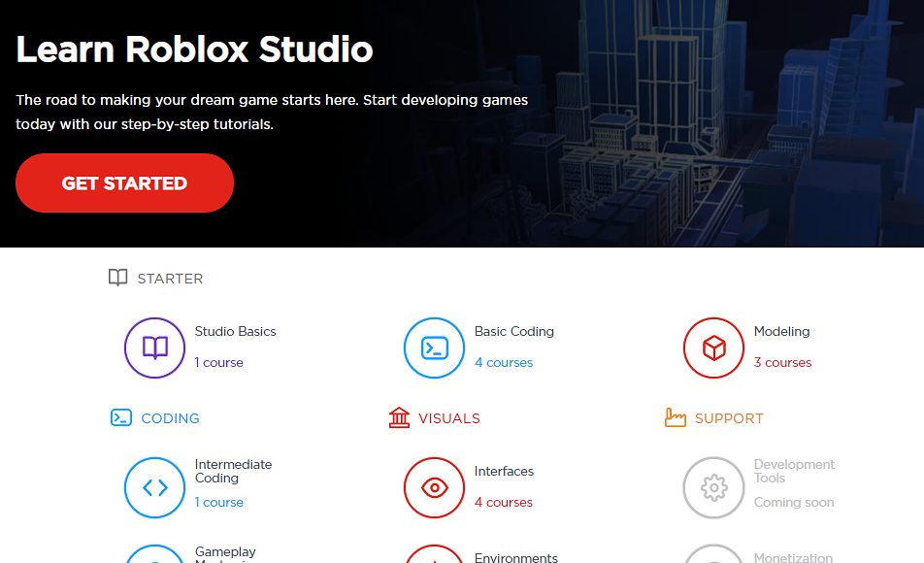Click the GET STARTED button
924x563 pixels.
coord(124,182)
